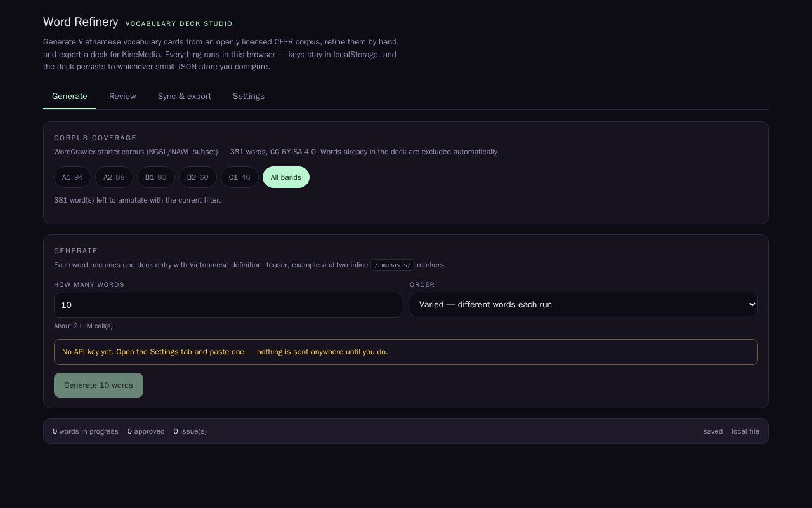812x508 pixels.
Task: Click the 'Vocabulary Deck Studio' subtitle
Action: point(179,24)
